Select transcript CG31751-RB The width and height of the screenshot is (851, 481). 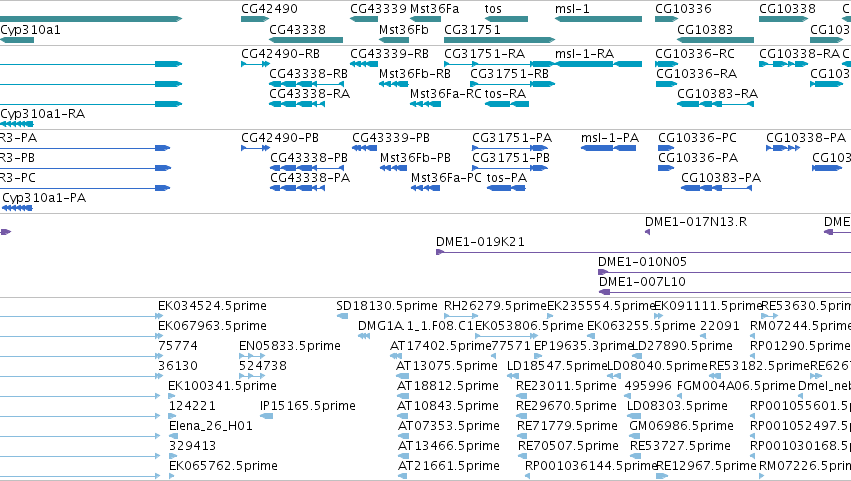click(x=510, y=74)
